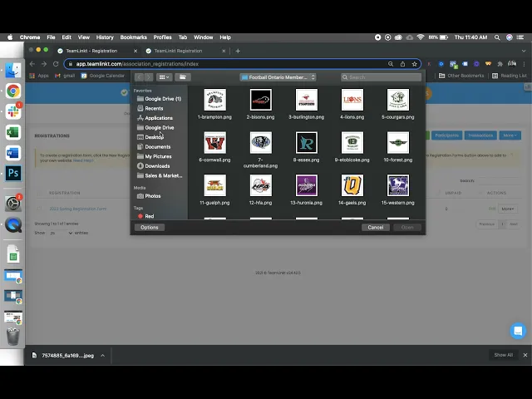The image size is (532, 399).
Task: Select Desktop in the sidebar
Action: point(150,137)
